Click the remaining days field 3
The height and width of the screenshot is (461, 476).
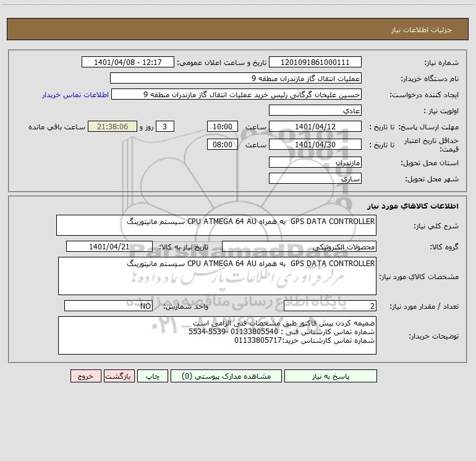pos(165,126)
